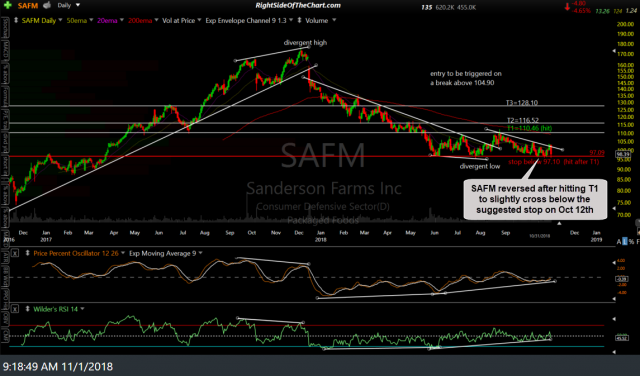Screen dimensions: 640x376
Task: Click the move arrows beside Volume
Action: click(299, 20)
